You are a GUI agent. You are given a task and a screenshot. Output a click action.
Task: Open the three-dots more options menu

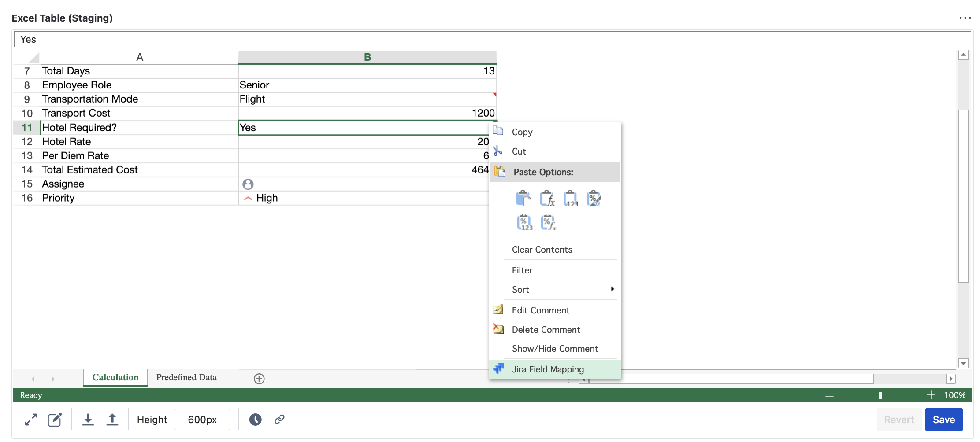click(965, 18)
